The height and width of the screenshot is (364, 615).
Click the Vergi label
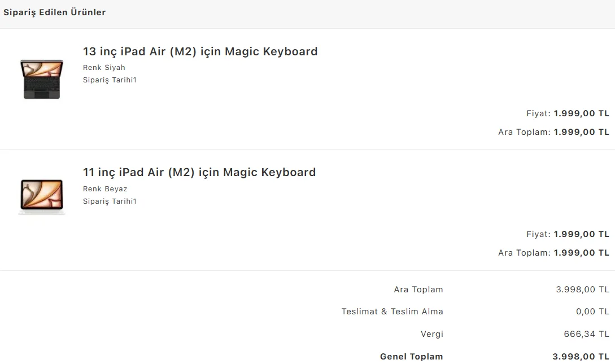[x=431, y=334]
